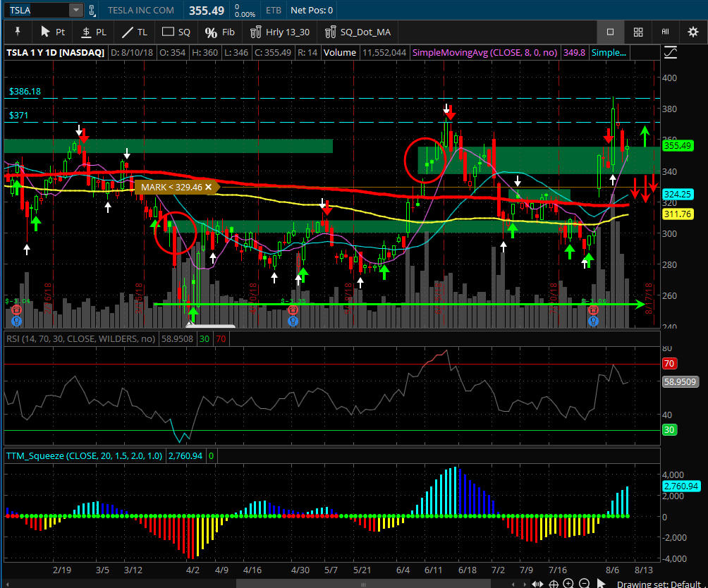The height and width of the screenshot is (588, 708).
Task: Select the Pt pointer tool
Action: pyautogui.click(x=53, y=32)
